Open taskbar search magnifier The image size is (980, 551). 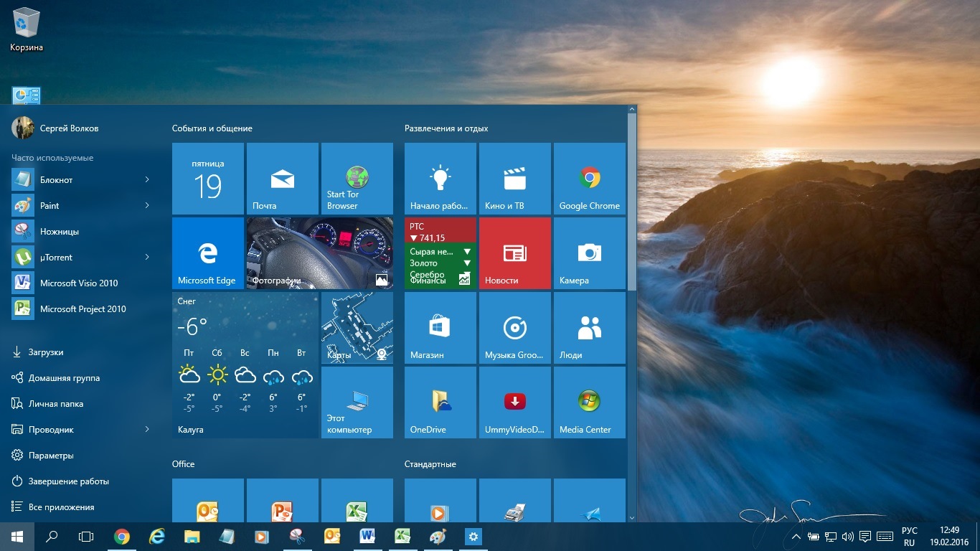(x=52, y=537)
